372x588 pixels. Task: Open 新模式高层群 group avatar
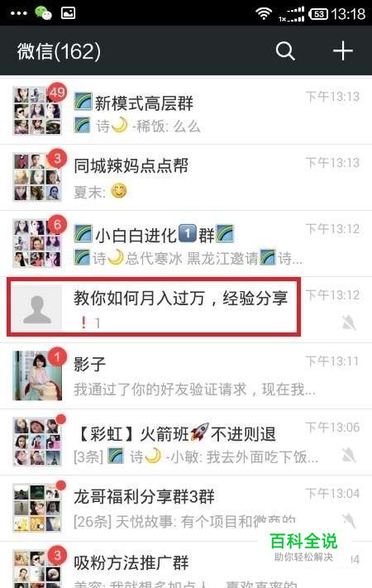click(x=37, y=111)
